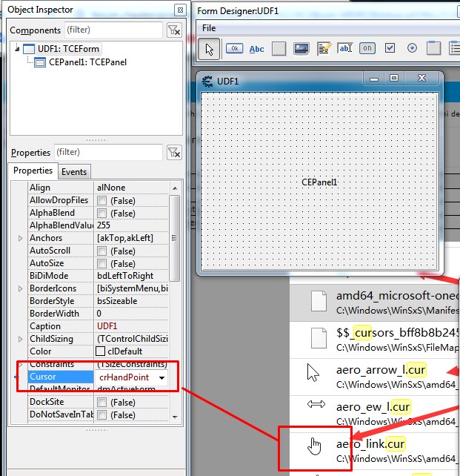Image resolution: width=460 pixels, height=476 pixels.
Task: Click the clDefault color swatch
Action: [x=100, y=351]
